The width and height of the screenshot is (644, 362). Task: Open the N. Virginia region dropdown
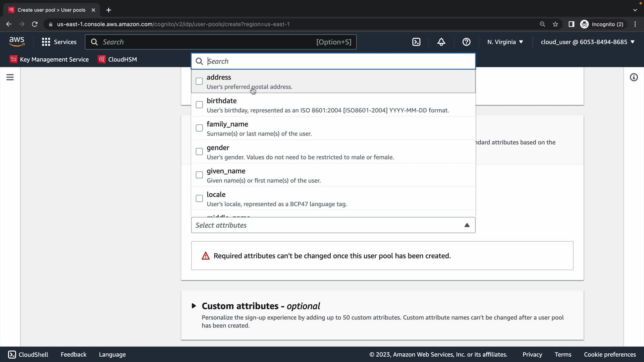pyautogui.click(x=505, y=42)
